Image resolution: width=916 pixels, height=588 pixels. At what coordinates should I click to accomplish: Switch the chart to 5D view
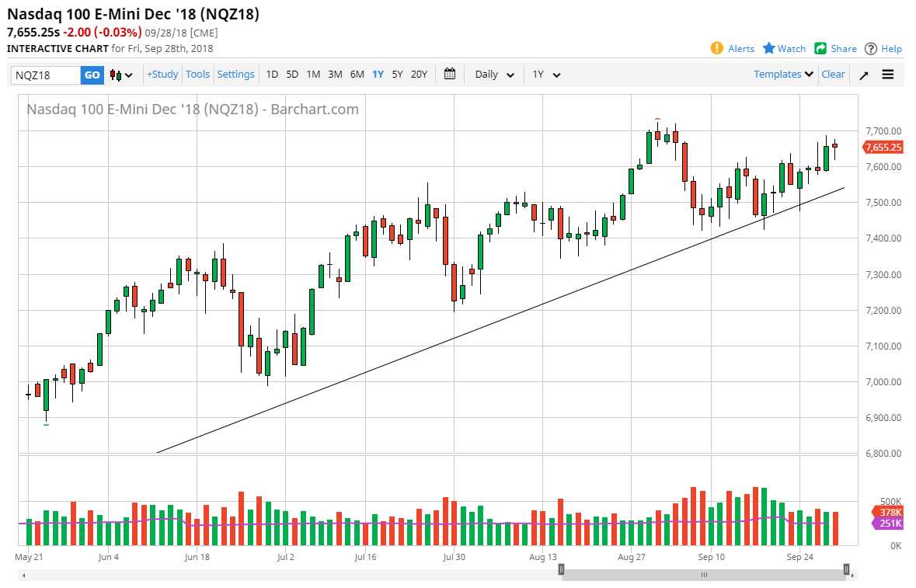click(292, 74)
